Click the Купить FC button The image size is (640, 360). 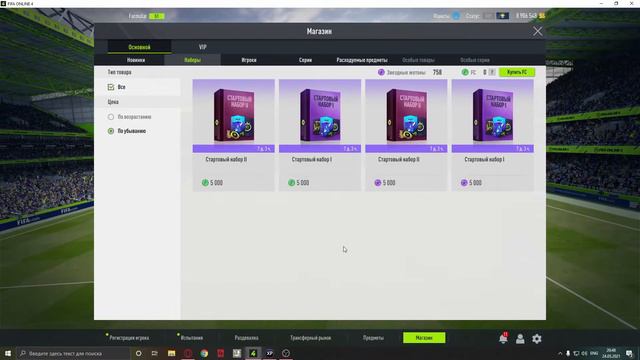tap(517, 72)
